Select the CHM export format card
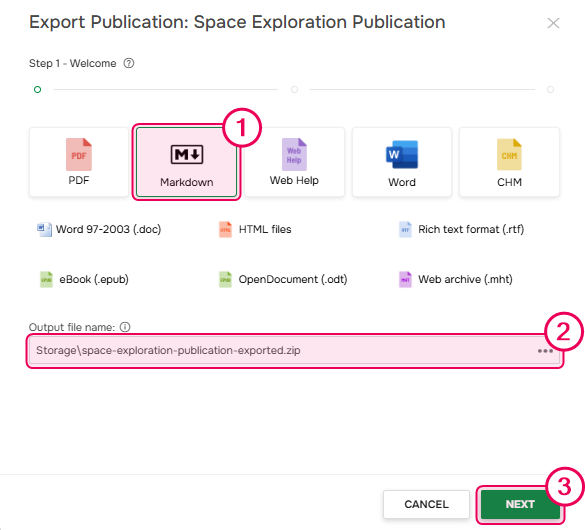Viewport: 585px width, 530px height. point(509,162)
